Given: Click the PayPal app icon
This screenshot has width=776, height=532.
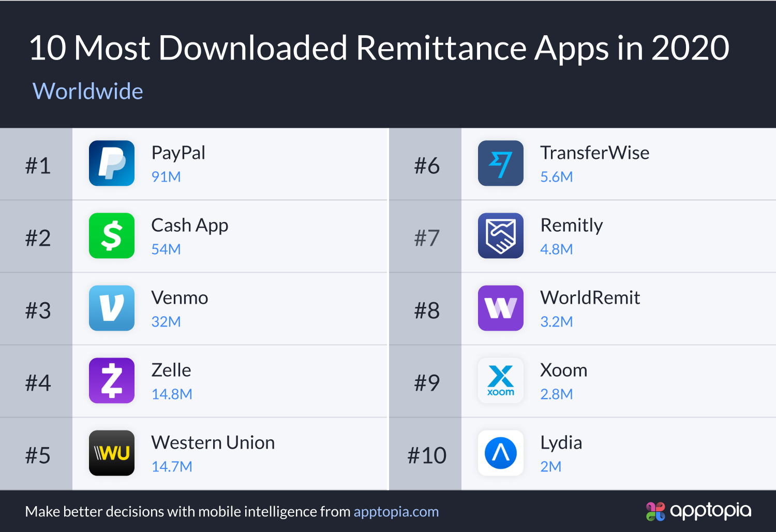Looking at the screenshot, I should pos(112,163).
